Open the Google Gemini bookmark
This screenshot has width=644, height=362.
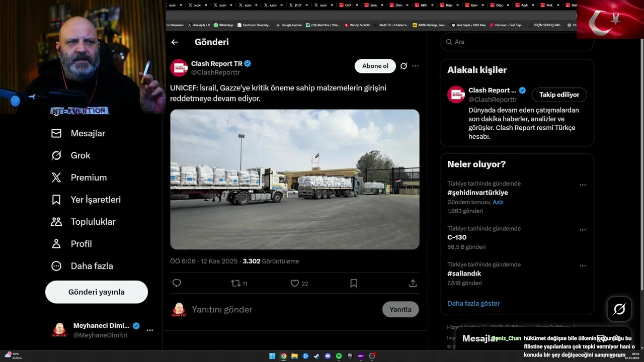click(x=289, y=25)
